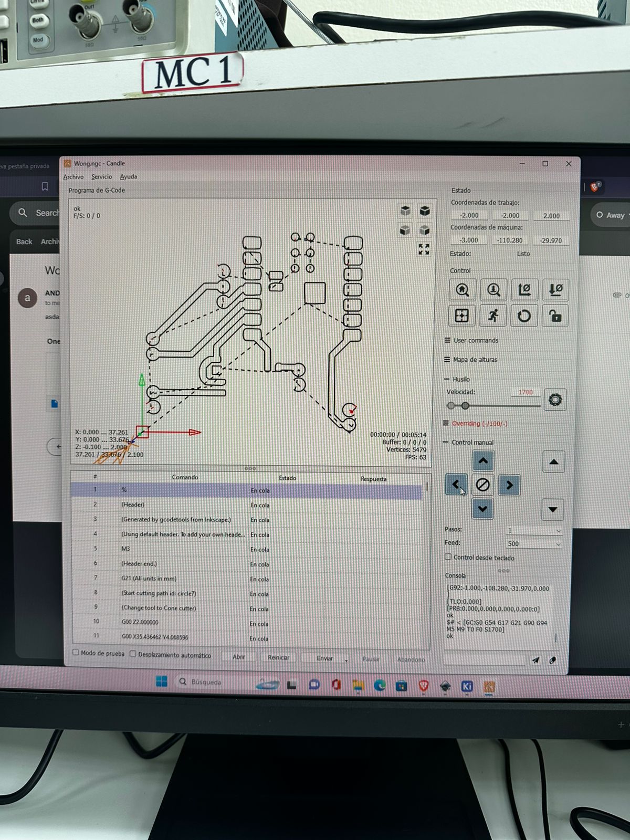Click the fit view expand-arrows icon

(x=424, y=249)
